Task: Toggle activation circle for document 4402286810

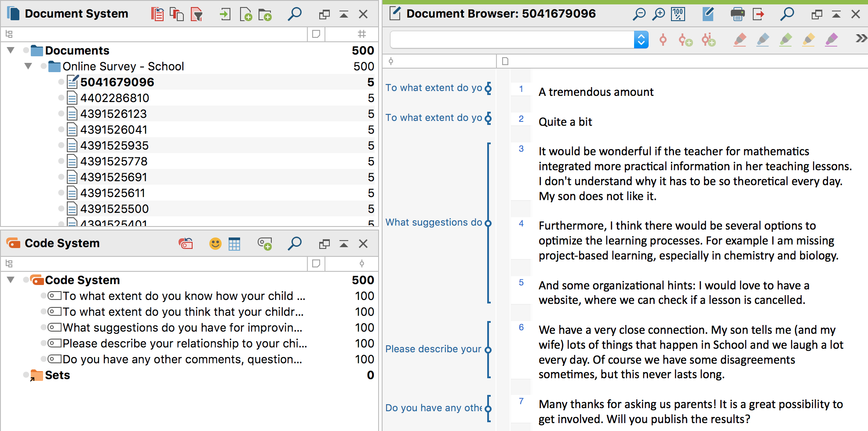Action: point(61,98)
